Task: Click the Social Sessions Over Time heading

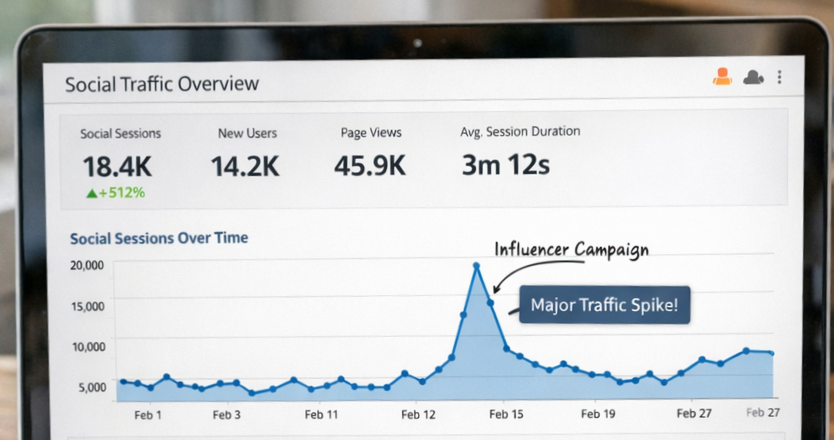Action: pos(159,238)
